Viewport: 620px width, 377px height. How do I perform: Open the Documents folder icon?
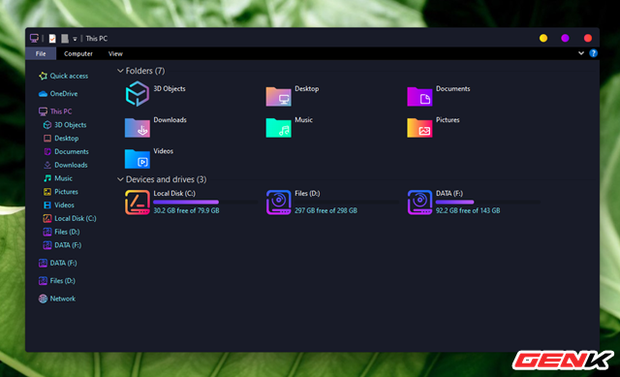[420, 96]
